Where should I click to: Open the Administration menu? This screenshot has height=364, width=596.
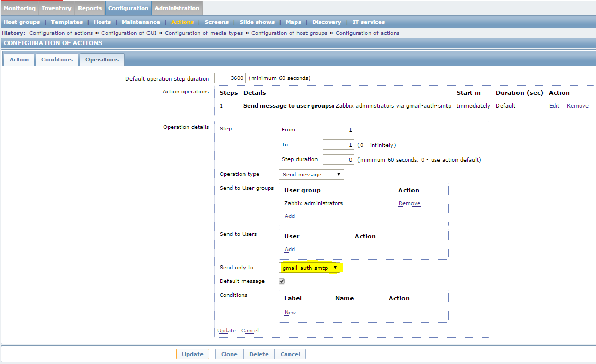(x=177, y=8)
